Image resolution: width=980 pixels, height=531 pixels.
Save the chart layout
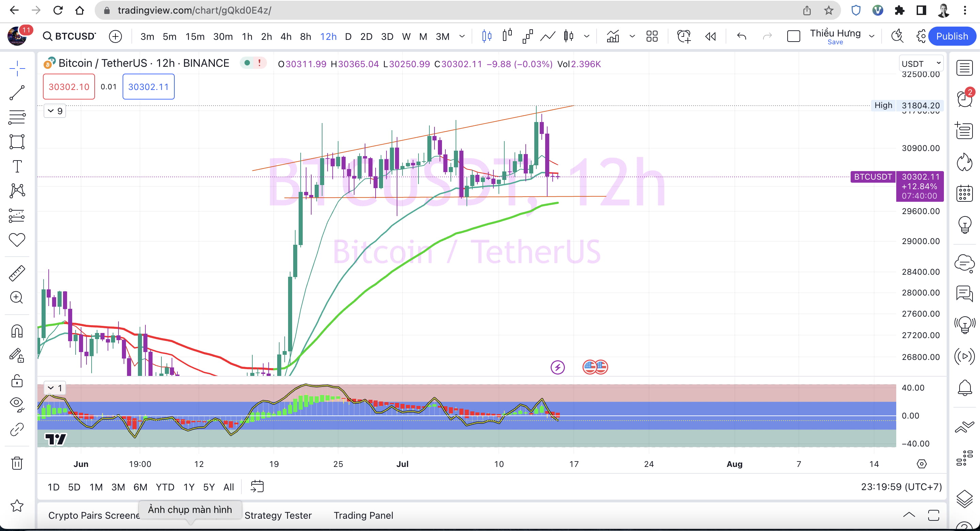835,42
